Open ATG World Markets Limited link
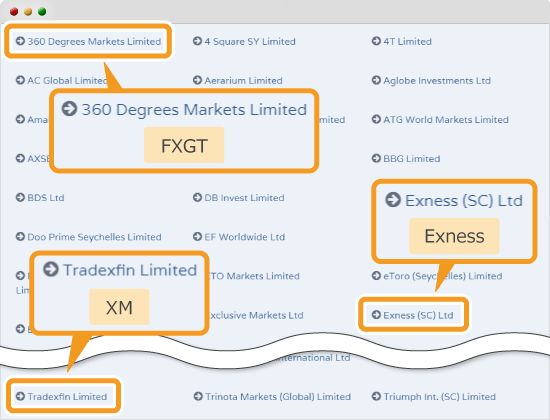Viewport: 550px width, 420px height. (446, 120)
